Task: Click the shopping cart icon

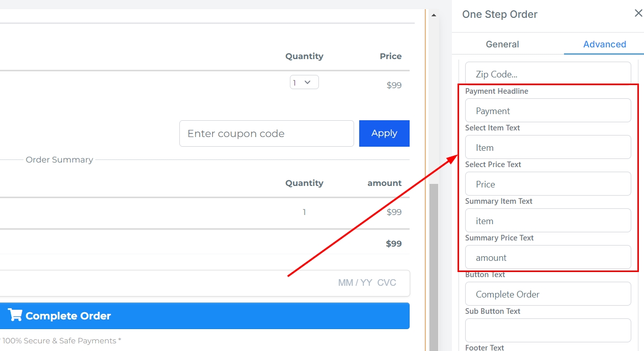Action: (15, 315)
